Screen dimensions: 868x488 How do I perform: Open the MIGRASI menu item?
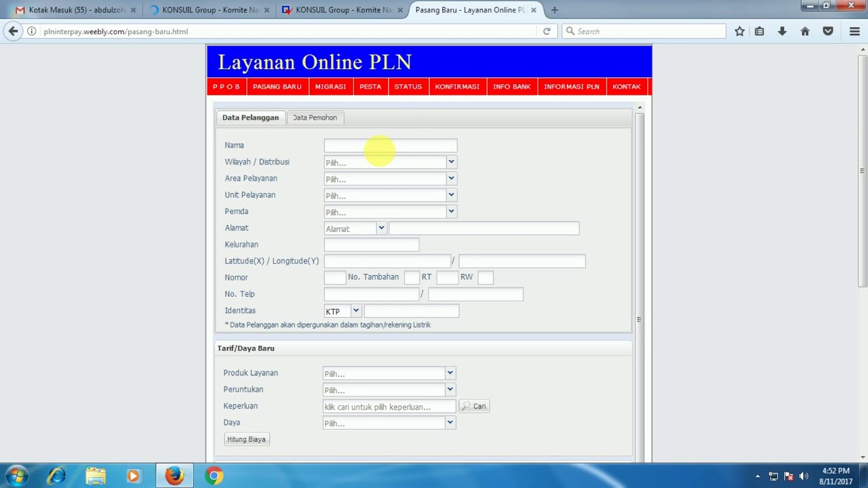pyautogui.click(x=330, y=87)
